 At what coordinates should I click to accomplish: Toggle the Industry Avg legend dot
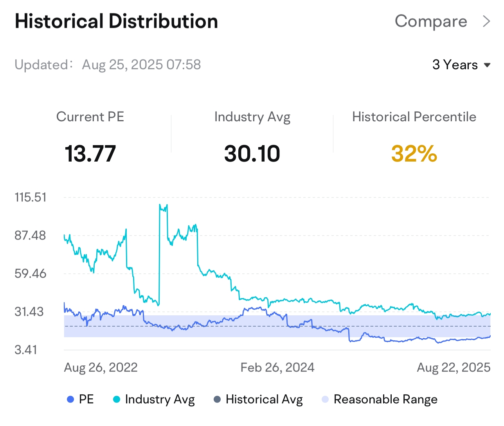116,399
